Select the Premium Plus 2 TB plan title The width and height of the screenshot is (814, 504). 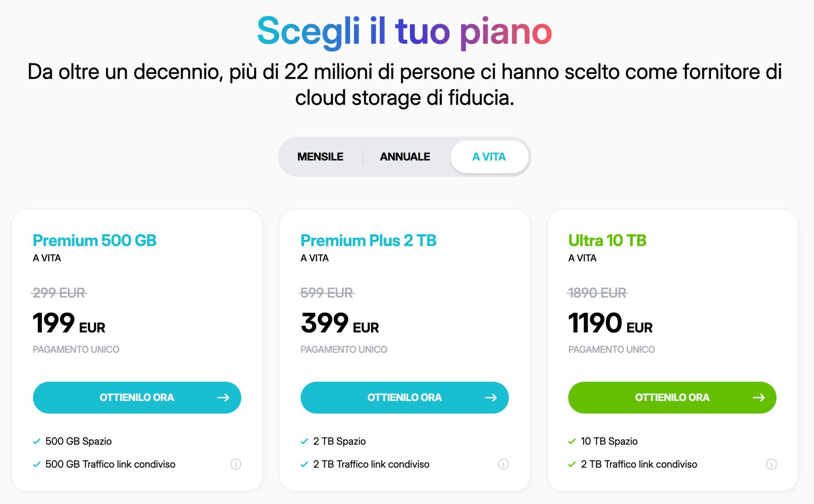(x=368, y=240)
